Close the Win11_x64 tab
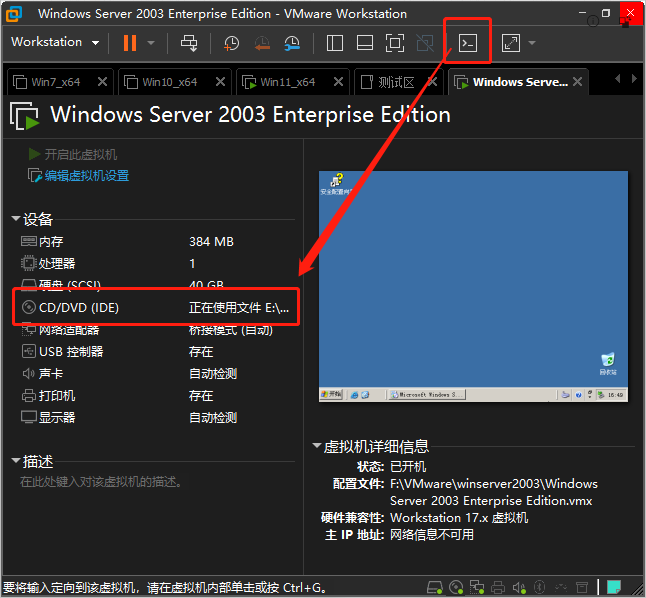The width and height of the screenshot is (646, 598). click(338, 82)
